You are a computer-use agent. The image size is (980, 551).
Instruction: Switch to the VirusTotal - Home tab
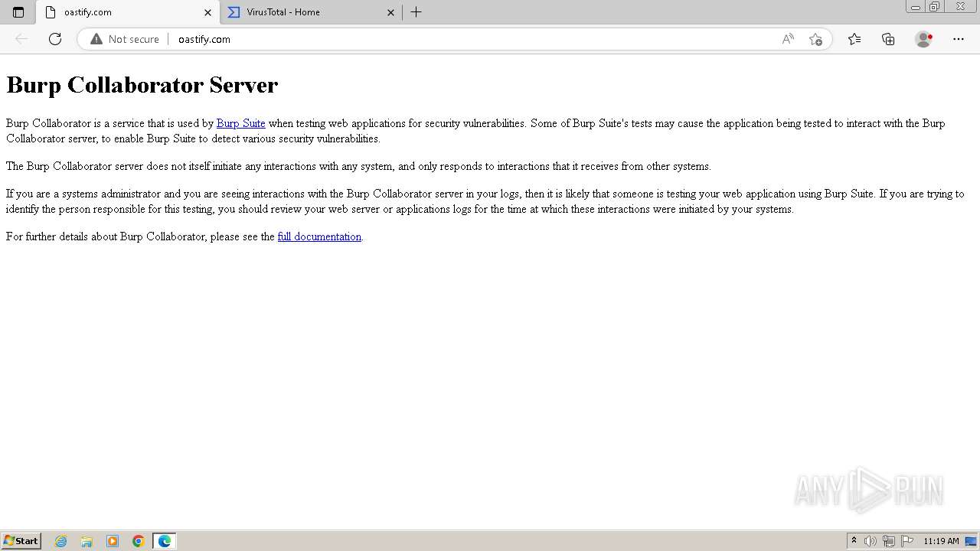312,12
